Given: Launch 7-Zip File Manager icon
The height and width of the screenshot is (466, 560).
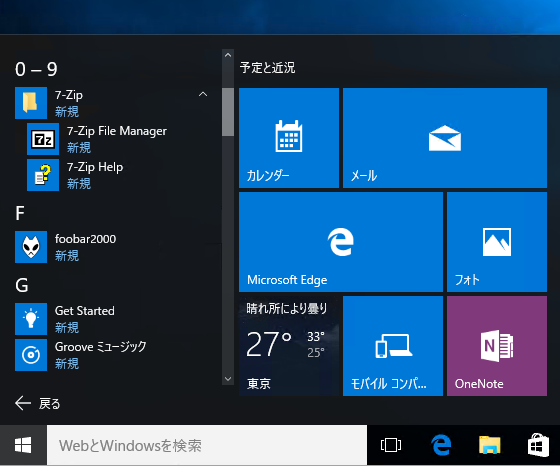Looking at the screenshot, I should click(43, 139).
